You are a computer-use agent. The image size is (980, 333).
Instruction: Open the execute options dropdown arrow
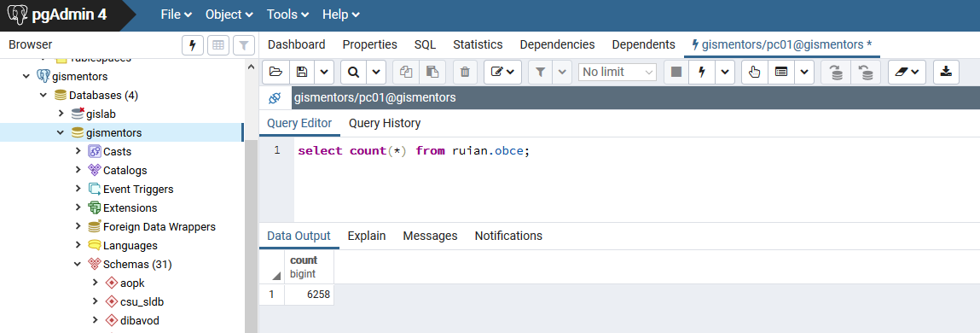point(725,72)
